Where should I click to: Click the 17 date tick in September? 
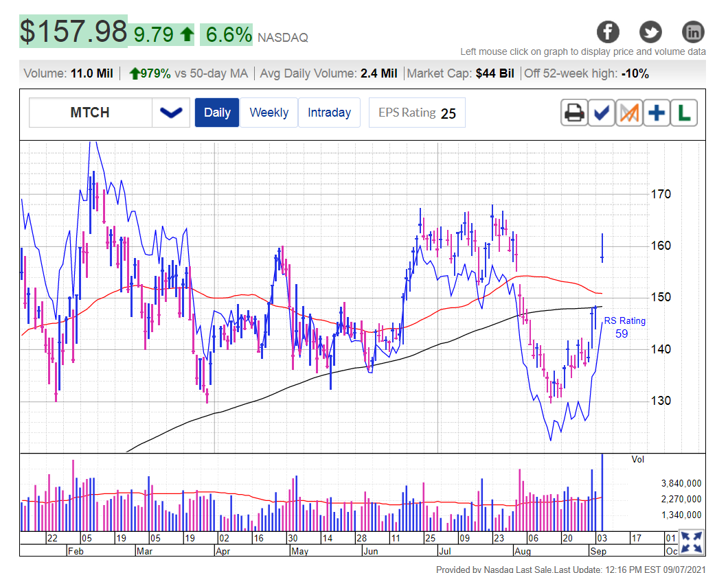click(x=636, y=538)
